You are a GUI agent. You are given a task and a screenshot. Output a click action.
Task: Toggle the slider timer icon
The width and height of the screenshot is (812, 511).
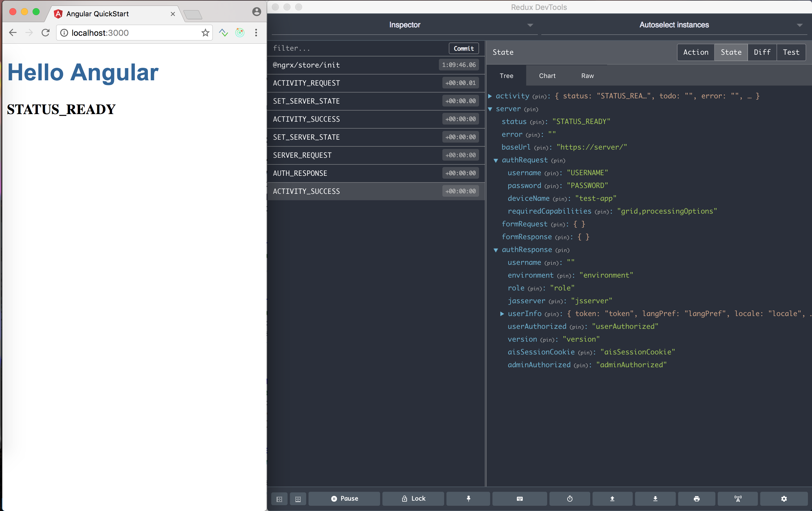[570, 498]
